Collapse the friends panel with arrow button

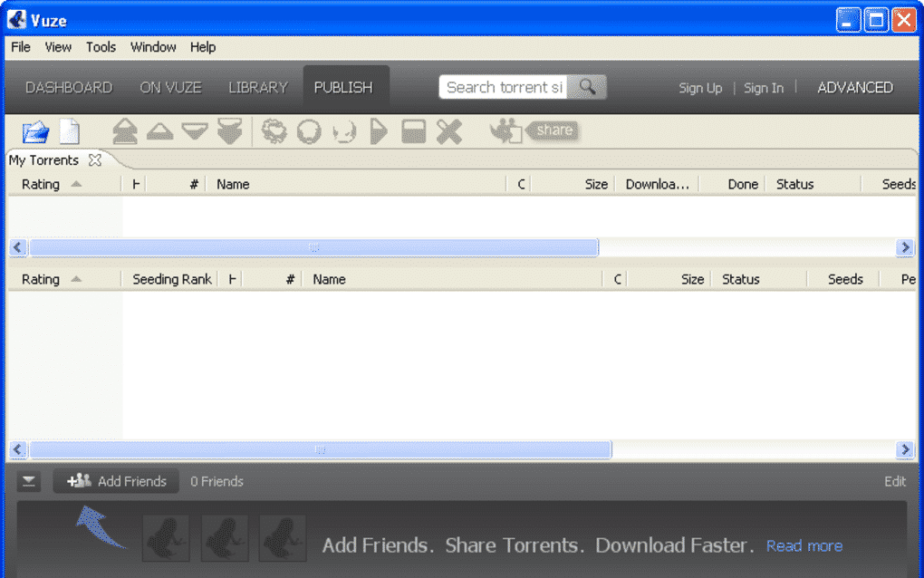tap(30, 482)
